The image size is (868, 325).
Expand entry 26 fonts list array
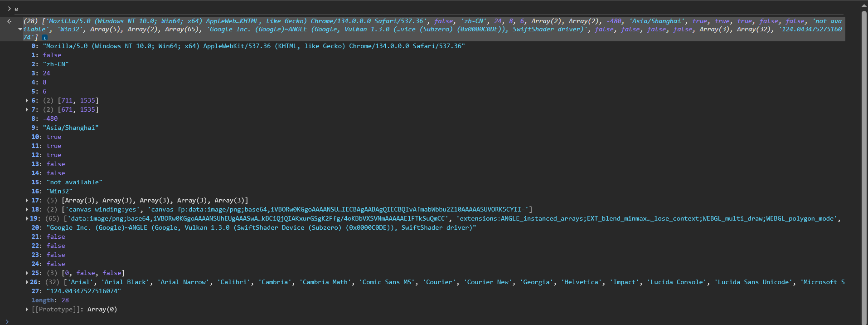click(27, 282)
